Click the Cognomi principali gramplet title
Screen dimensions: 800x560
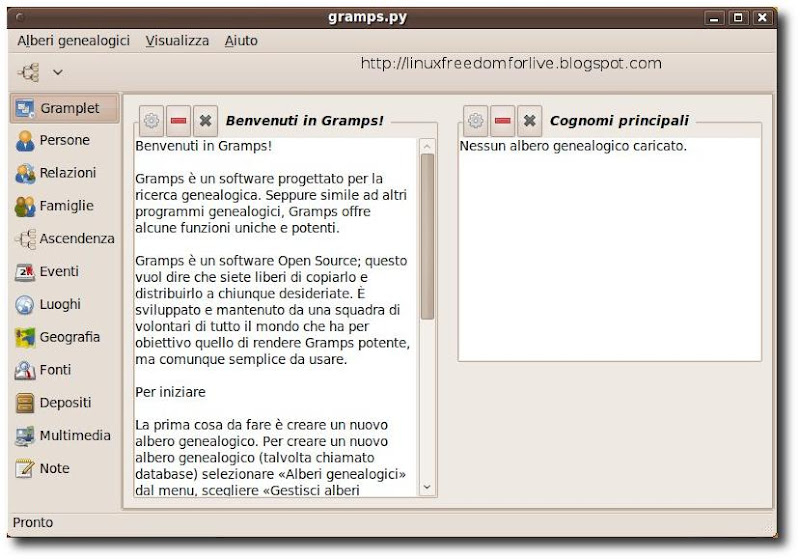tap(619, 121)
